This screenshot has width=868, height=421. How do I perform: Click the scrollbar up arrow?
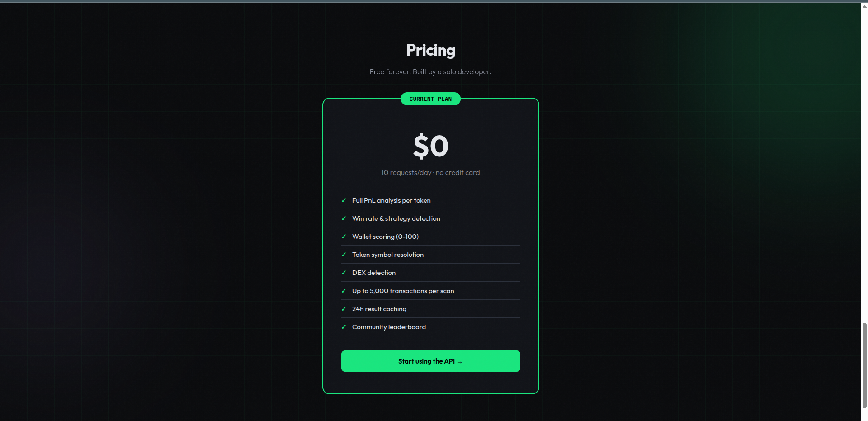coord(864,6)
